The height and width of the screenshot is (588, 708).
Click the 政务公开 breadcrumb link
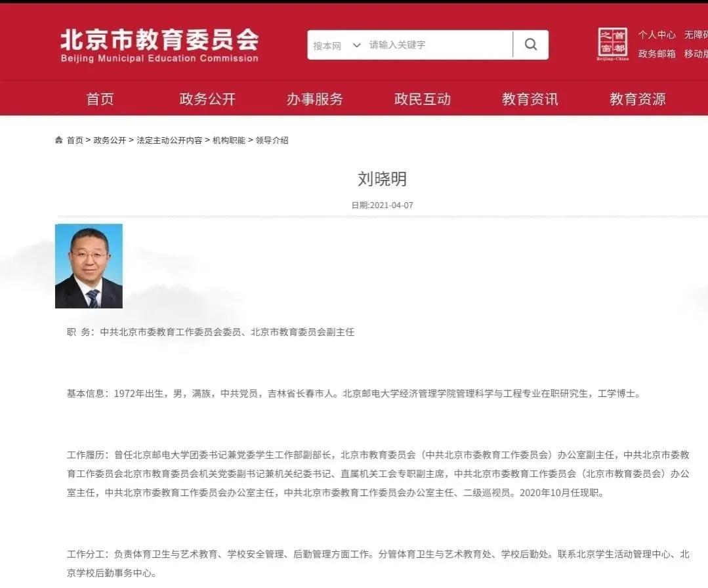coord(110,140)
